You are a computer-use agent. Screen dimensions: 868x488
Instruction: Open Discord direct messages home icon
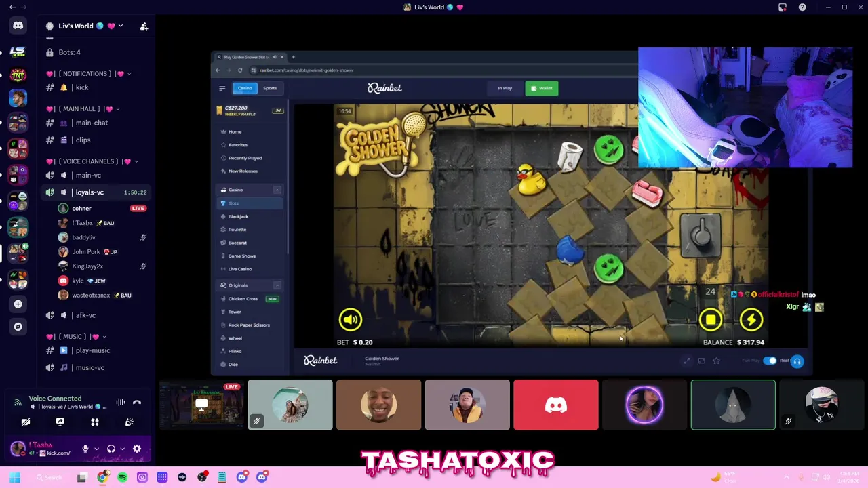click(x=18, y=26)
